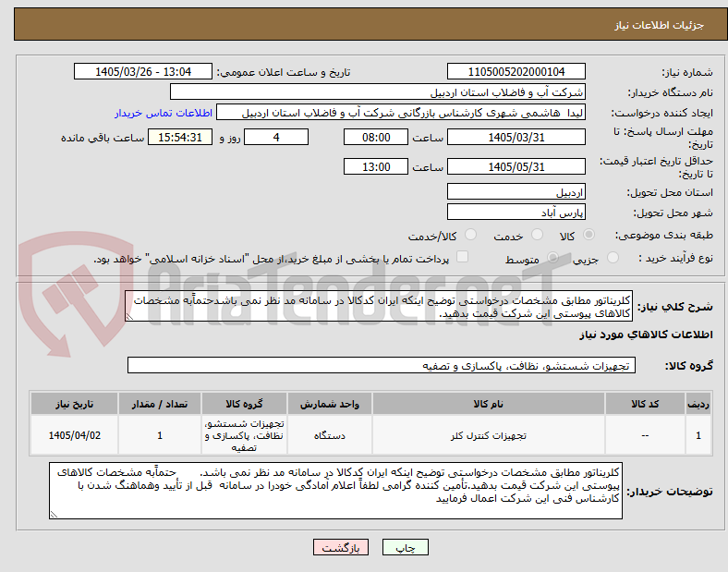Click the response deadline date 1405/03/31

tap(516, 138)
